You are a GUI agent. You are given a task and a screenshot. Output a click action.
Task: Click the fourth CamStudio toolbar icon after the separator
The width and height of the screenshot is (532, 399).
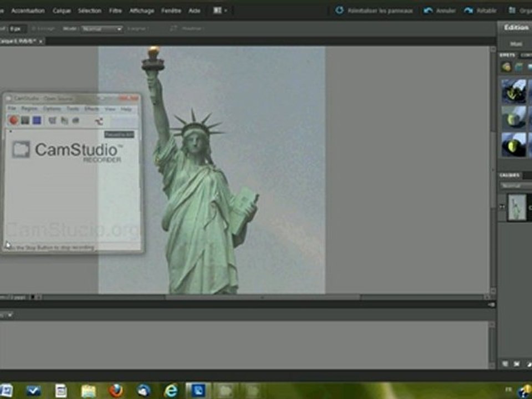click(52, 120)
